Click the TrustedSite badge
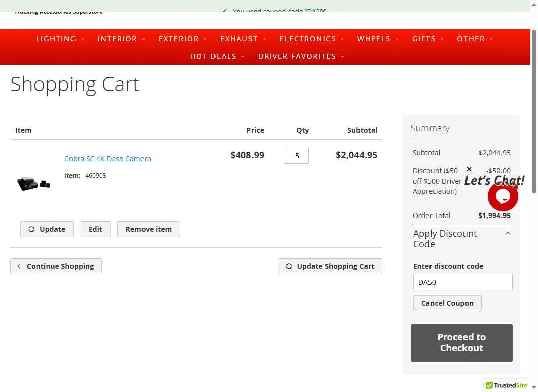The height and width of the screenshot is (392, 538). 507,385
